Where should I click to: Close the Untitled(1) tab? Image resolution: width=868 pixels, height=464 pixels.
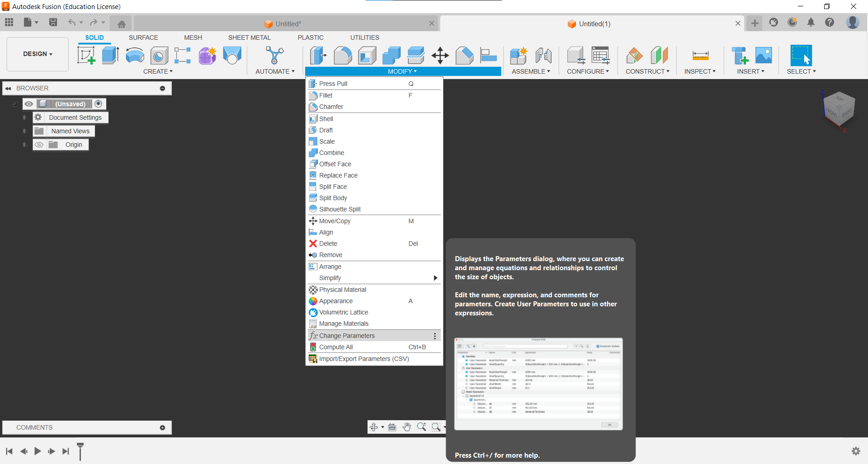pos(738,23)
